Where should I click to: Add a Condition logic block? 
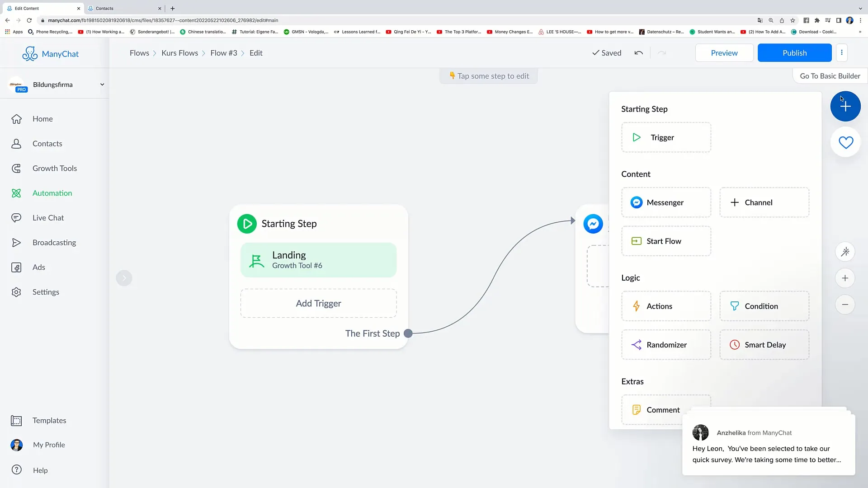(x=764, y=306)
